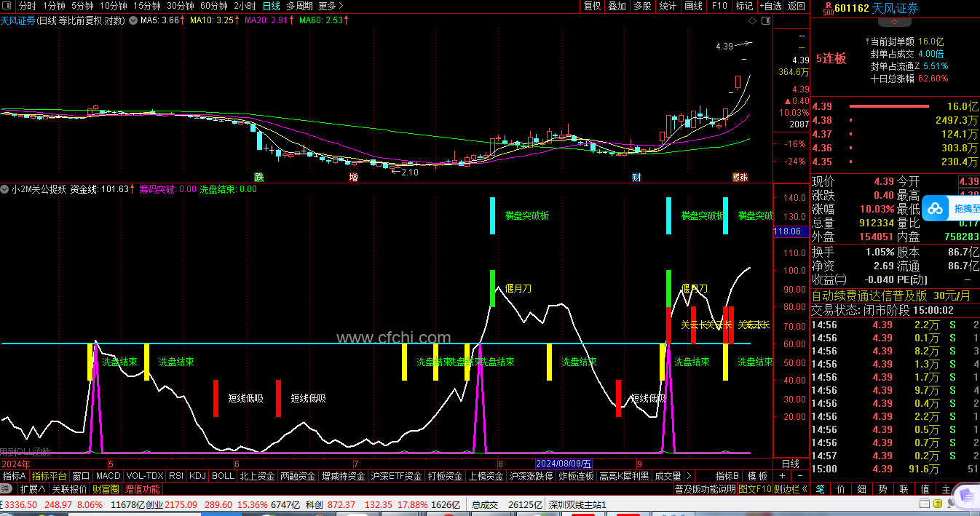This screenshot has height=516, width=980.
Task: Select the 指标B tab
Action: point(727,476)
